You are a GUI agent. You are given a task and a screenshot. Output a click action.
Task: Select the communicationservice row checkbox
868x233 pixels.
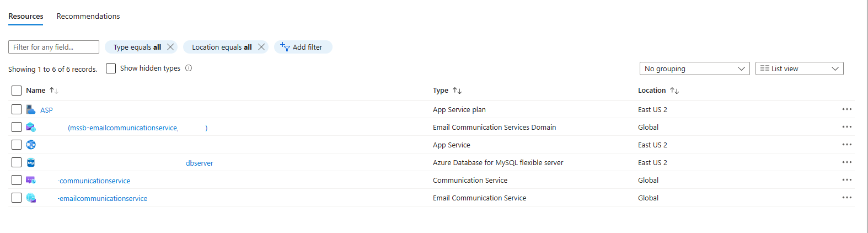[17, 180]
